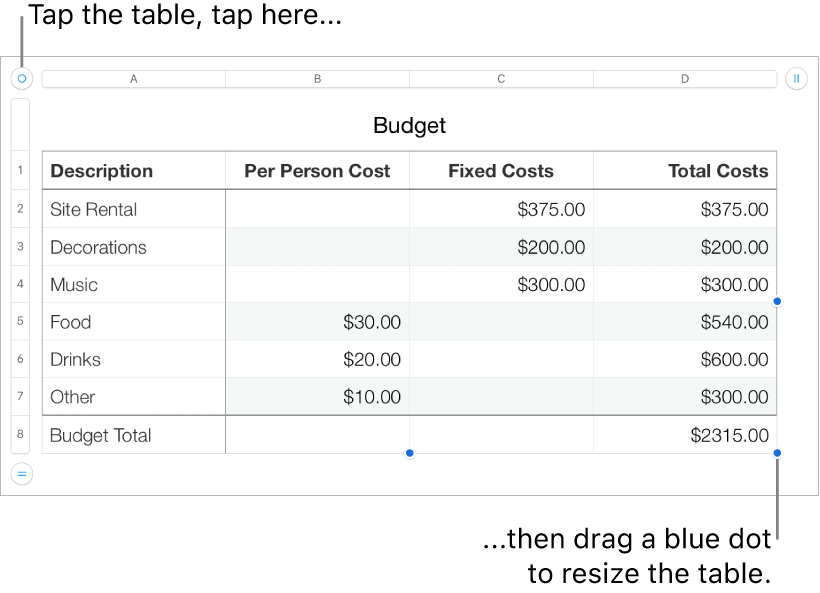
Task: Select the Budget Total cell
Action: click(133, 435)
